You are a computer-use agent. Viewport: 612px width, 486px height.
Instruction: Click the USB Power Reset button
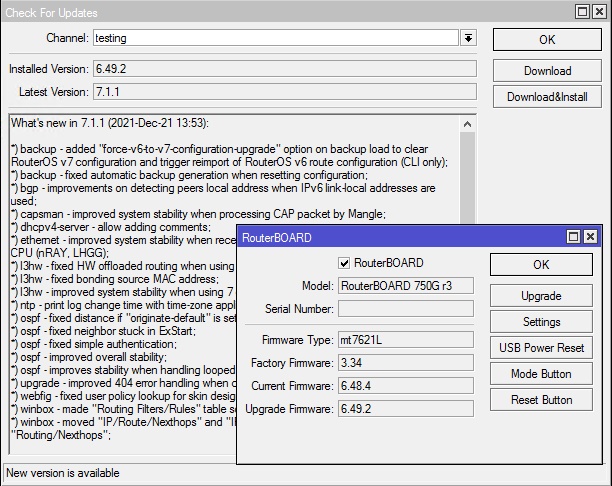click(x=541, y=347)
